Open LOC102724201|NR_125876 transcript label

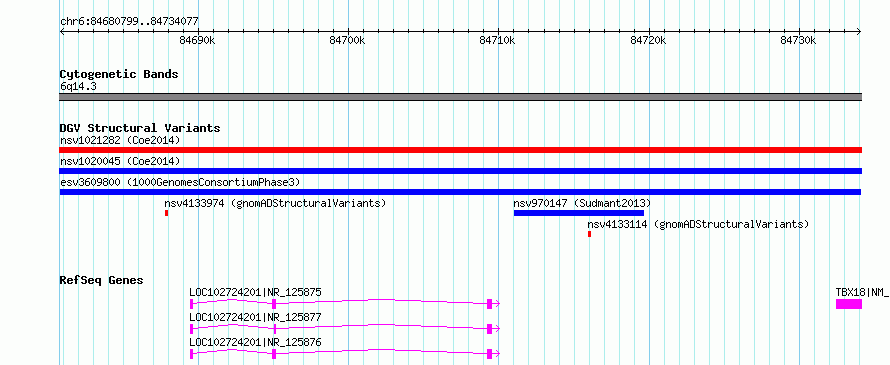(255, 342)
